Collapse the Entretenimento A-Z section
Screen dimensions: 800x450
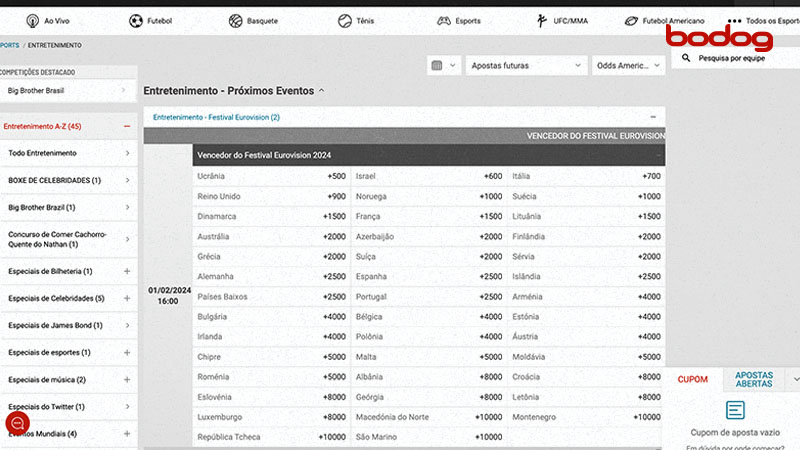(127, 126)
